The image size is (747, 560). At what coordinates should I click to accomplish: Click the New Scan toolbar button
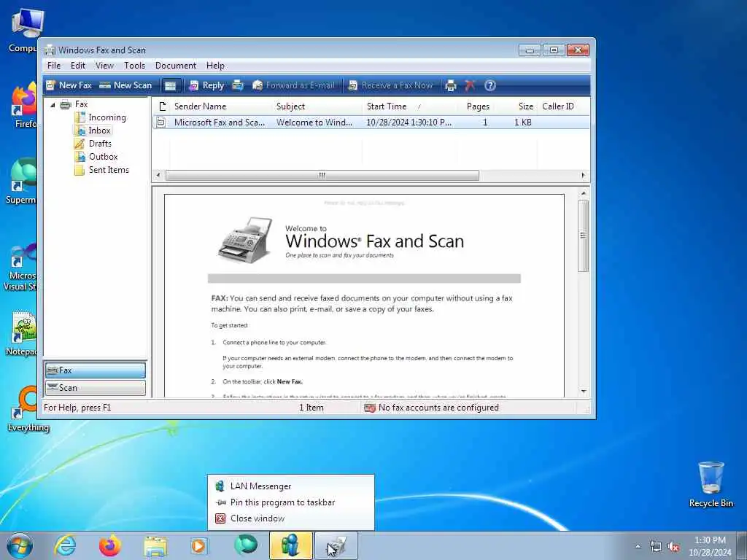click(x=125, y=85)
